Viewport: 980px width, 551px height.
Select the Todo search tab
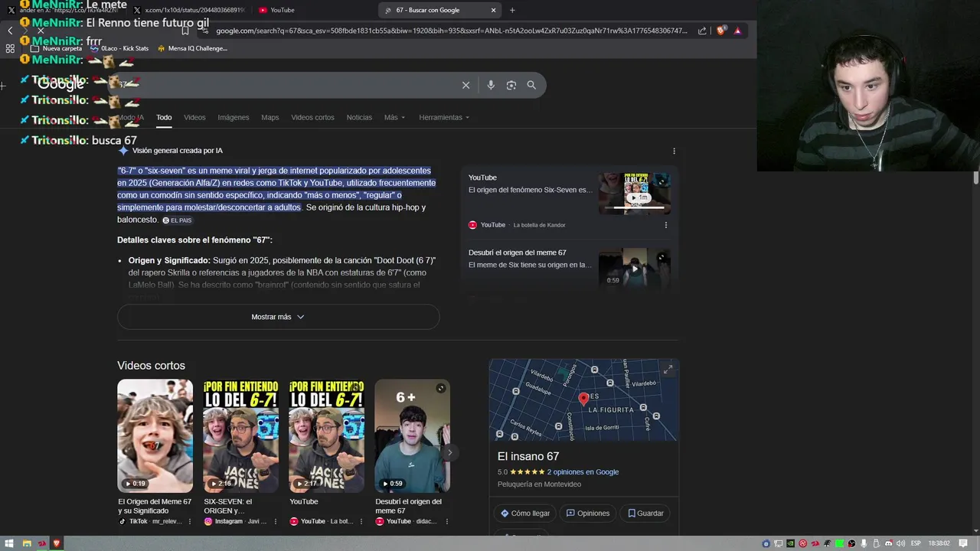point(164,117)
